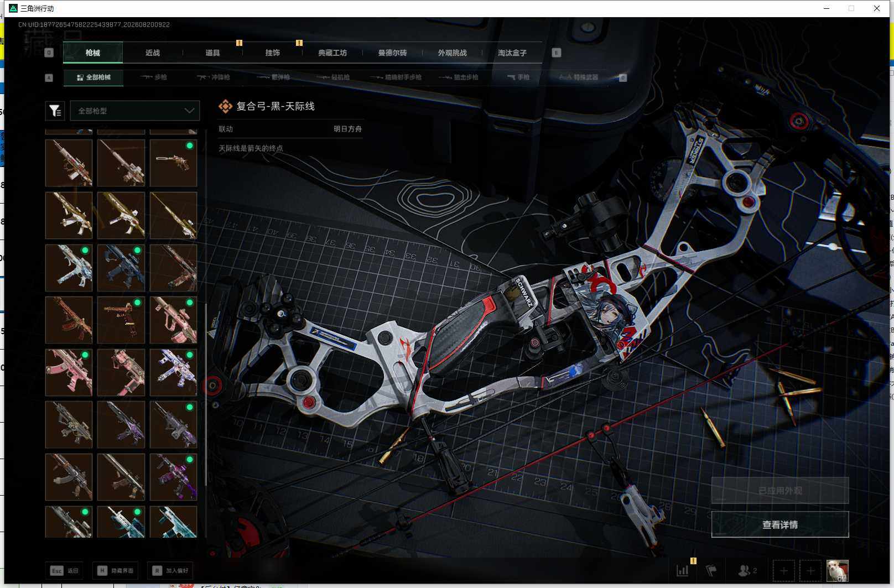Click the skin title 复合弓-黑-天际线
Screen dimensions: 894x588
coord(276,106)
